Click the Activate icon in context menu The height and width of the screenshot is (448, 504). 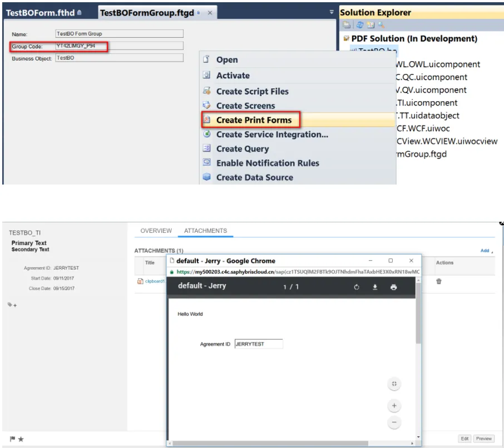point(206,75)
